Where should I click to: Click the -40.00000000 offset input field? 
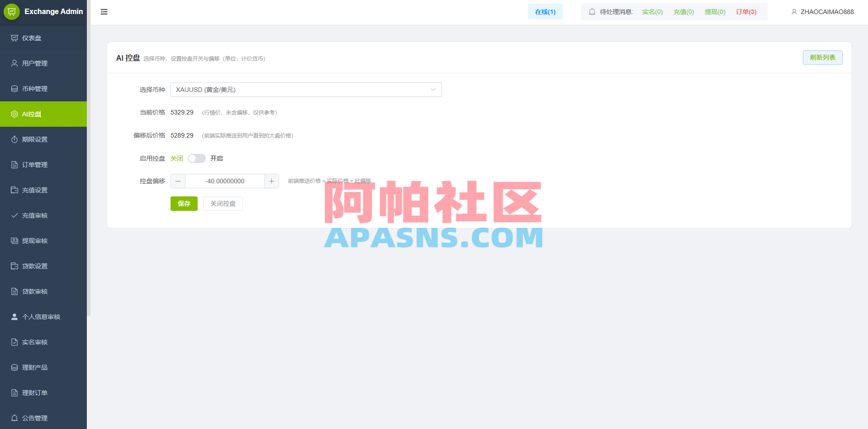225,181
